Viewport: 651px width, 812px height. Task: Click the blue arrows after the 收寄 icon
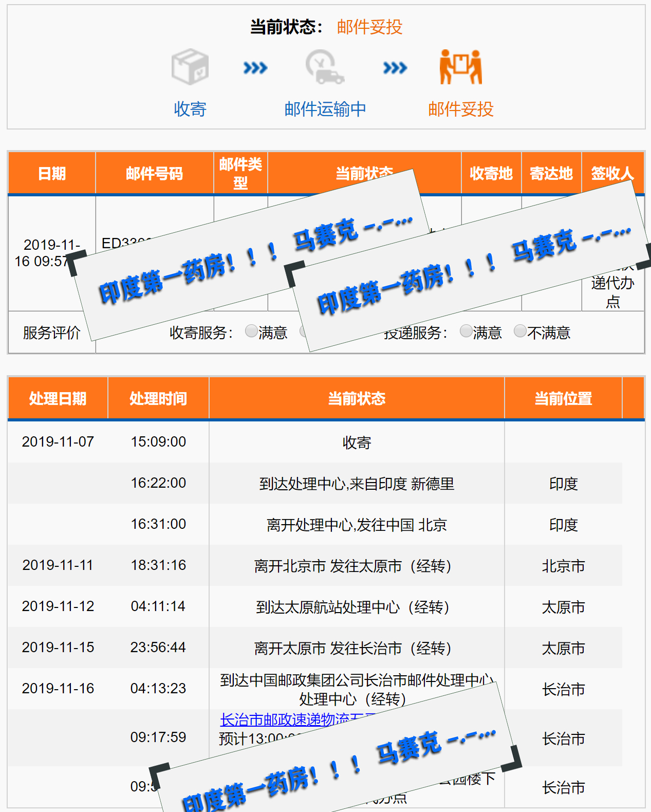255,68
